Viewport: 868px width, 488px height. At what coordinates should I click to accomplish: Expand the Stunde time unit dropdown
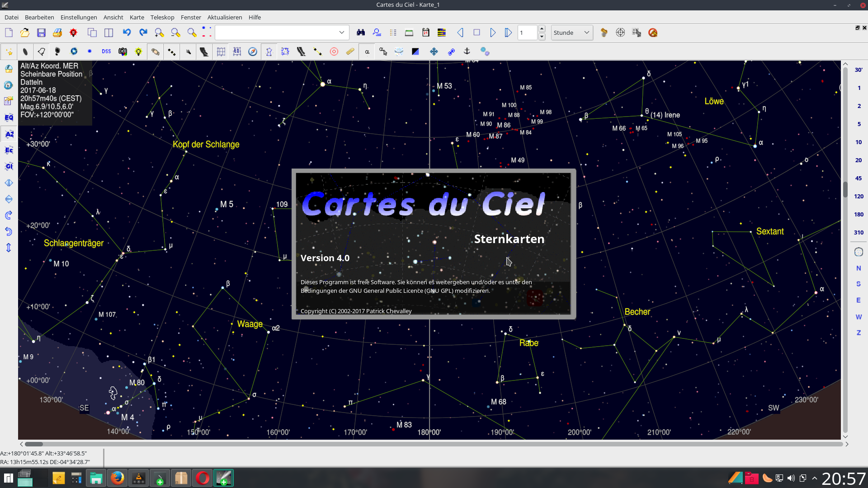tap(572, 33)
